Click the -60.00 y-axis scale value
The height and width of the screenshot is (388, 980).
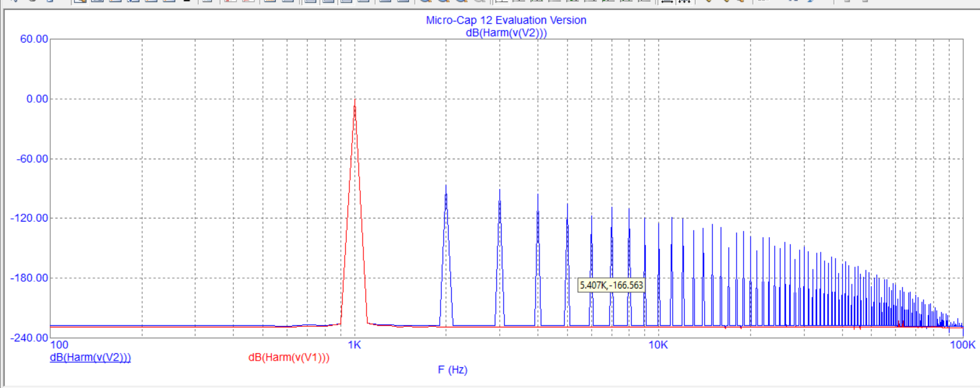pos(32,159)
